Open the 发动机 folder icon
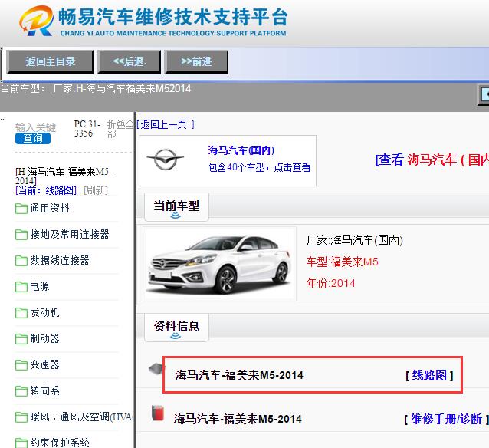 21,312
